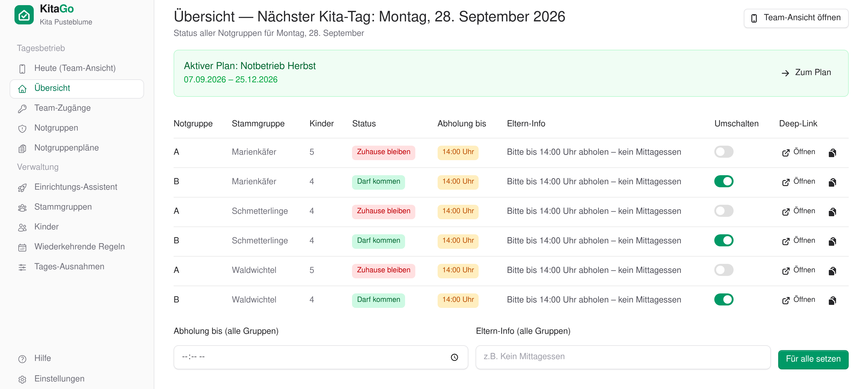
Task: Copy deep link for Waldwichtel group B
Action: pyautogui.click(x=832, y=300)
